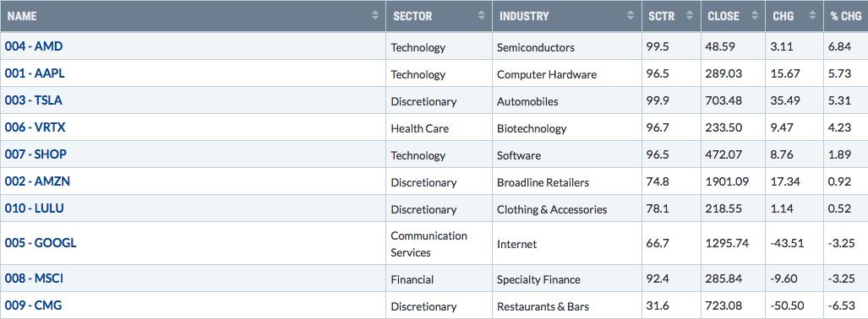The width and height of the screenshot is (868, 319).
Task: Sort table by SECTOR column arrows
Action: pyautogui.click(x=481, y=16)
